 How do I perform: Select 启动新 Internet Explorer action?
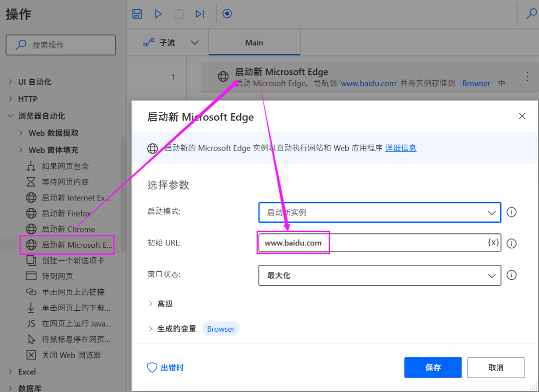tap(68, 197)
